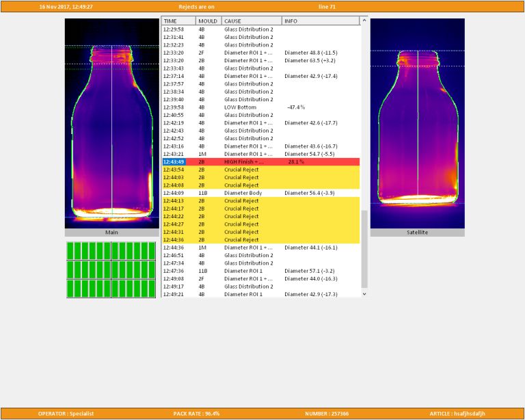The width and height of the screenshot is (525, 420).
Task: Sort the list by CAUSE column header
Action: point(252,21)
